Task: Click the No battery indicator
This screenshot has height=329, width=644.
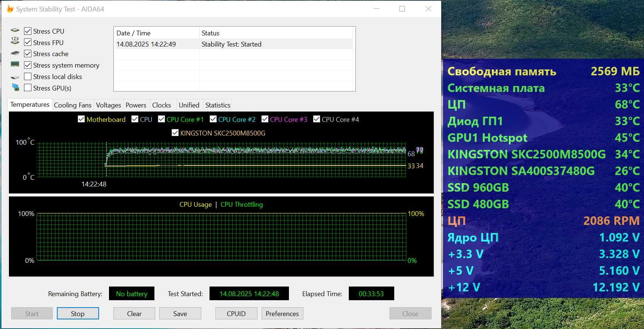Action: click(x=132, y=294)
